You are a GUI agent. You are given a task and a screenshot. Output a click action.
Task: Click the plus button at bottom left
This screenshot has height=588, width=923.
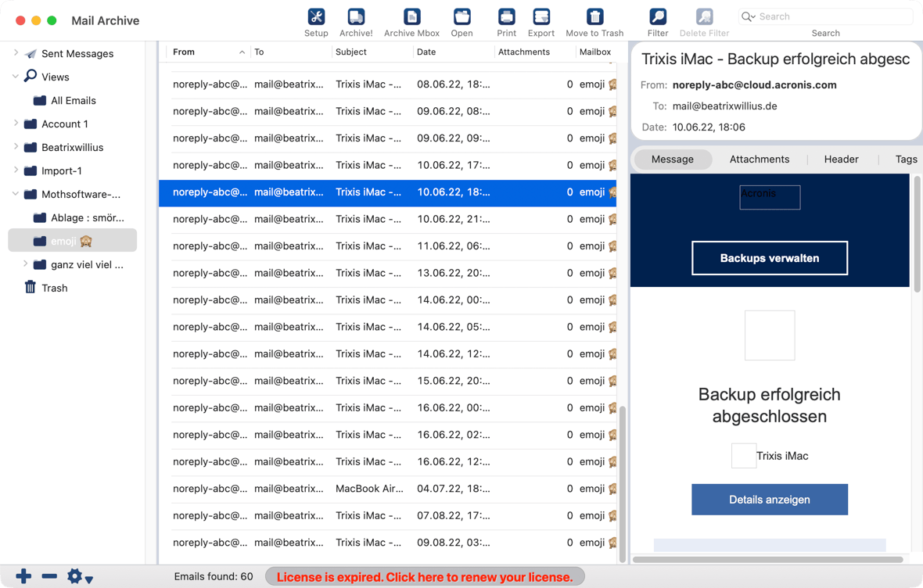23,576
